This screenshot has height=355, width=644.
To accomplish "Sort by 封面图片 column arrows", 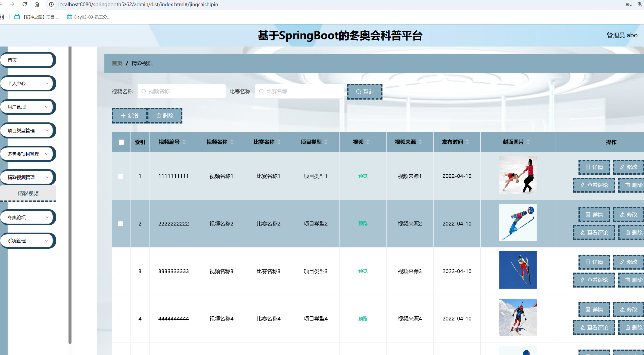I will click(528, 142).
